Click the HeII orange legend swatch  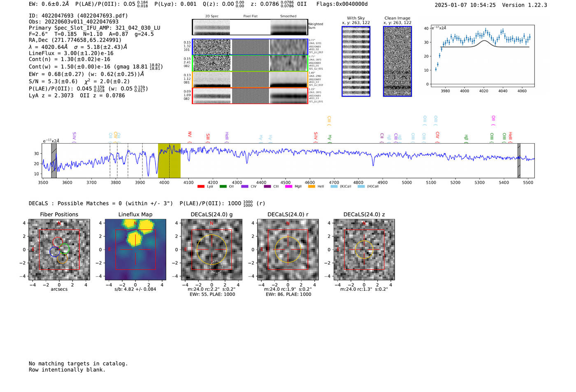coord(311,186)
